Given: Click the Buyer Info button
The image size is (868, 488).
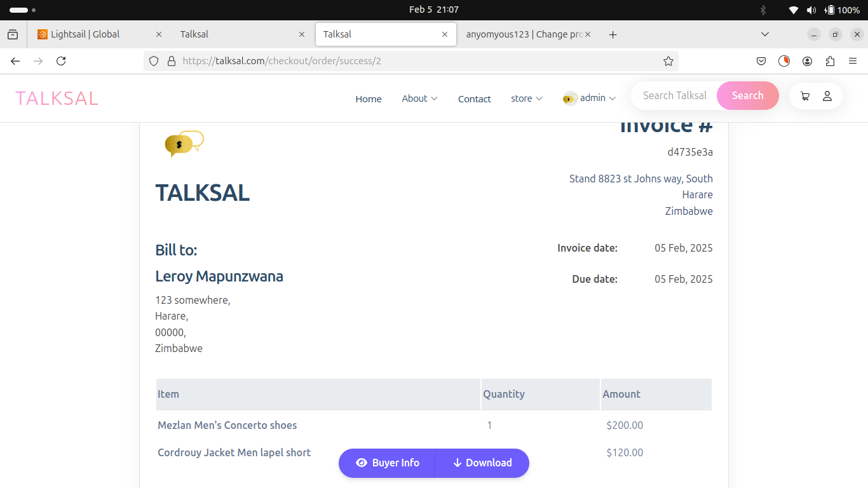Looking at the screenshot, I should [387, 463].
